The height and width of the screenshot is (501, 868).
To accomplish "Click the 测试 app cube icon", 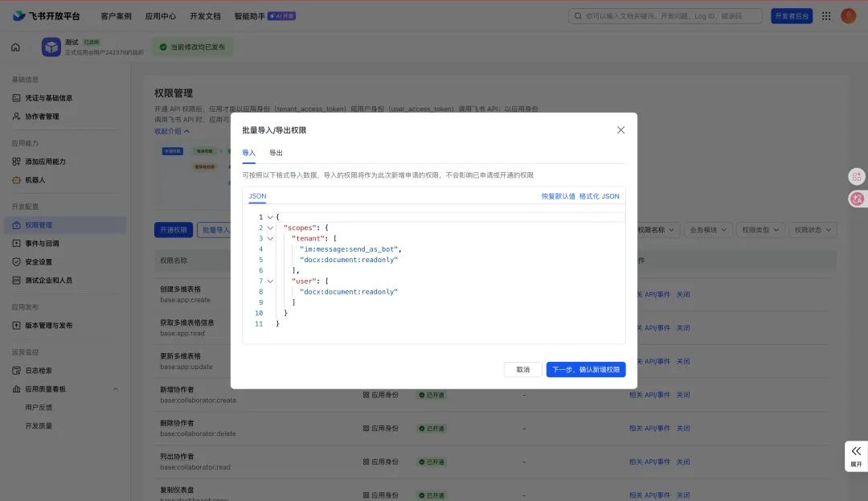I will tap(51, 47).
